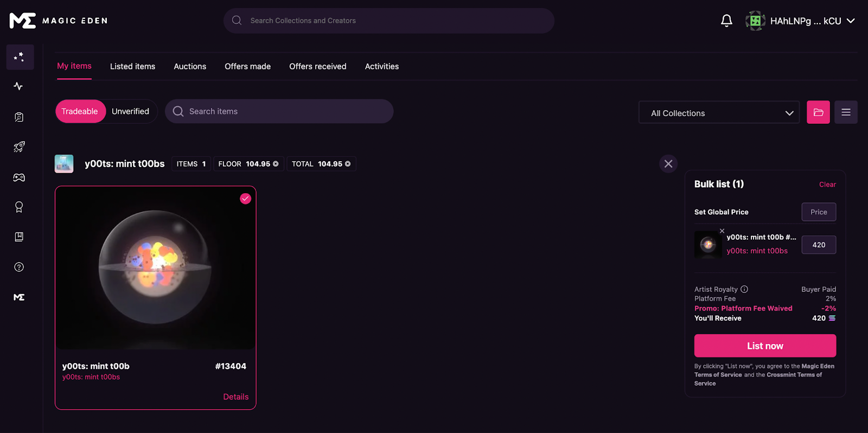Open Details for y00ts mint t00b
The width and height of the screenshot is (868, 433).
click(236, 397)
